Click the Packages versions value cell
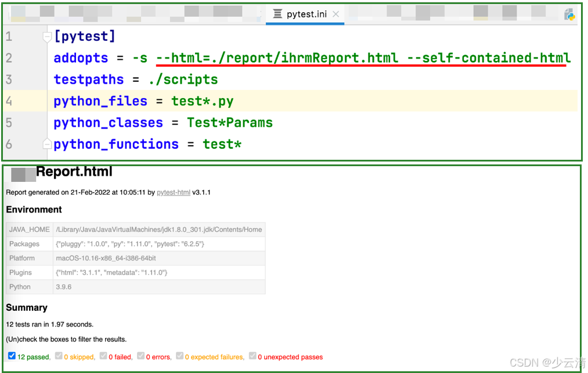The height and width of the screenshot is (373, 588). (x=159, y=244)
